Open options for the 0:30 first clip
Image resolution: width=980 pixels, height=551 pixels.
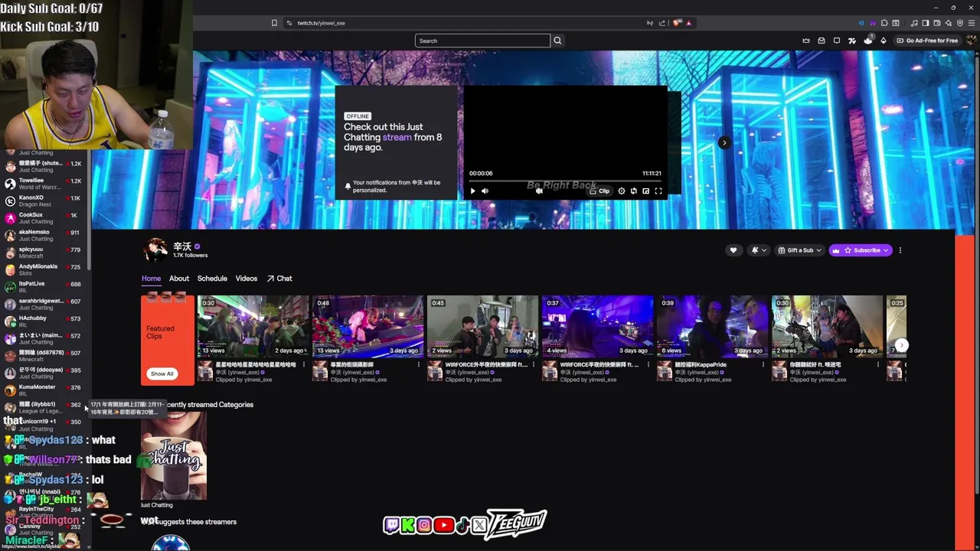(x=304, y=365)
